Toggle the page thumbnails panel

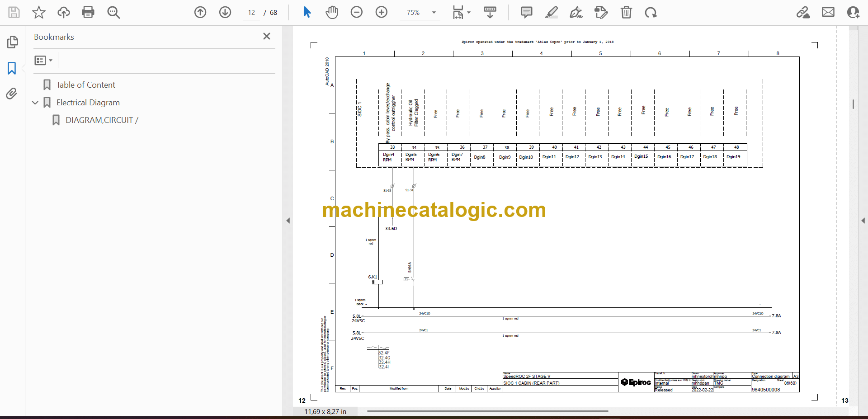click(12, 42)
